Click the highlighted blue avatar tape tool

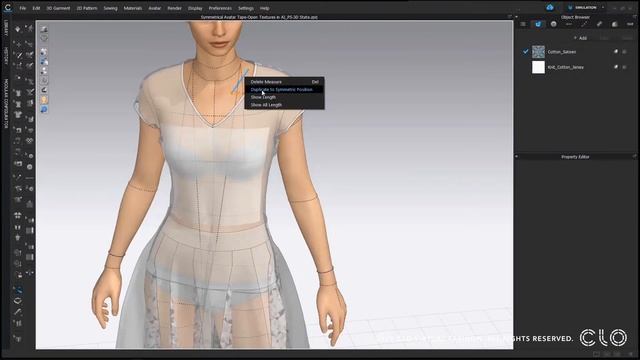pos(18,290)
